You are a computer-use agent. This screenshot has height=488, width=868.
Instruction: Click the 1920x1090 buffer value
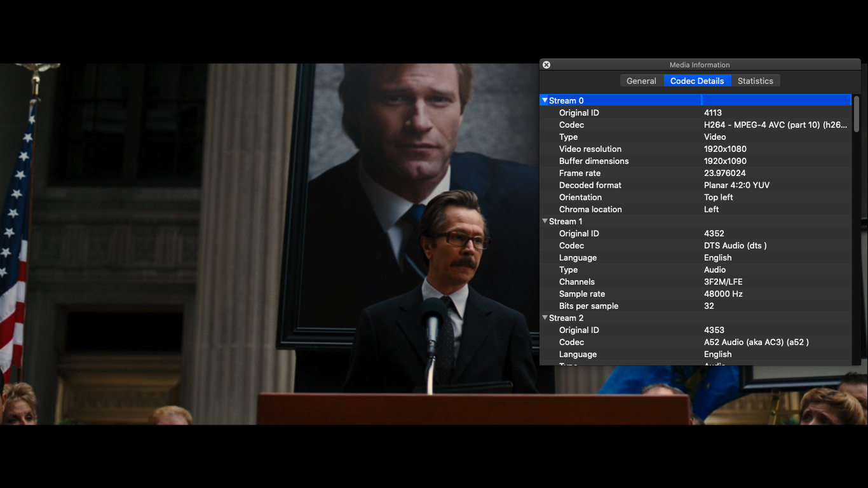coord(725,161)
